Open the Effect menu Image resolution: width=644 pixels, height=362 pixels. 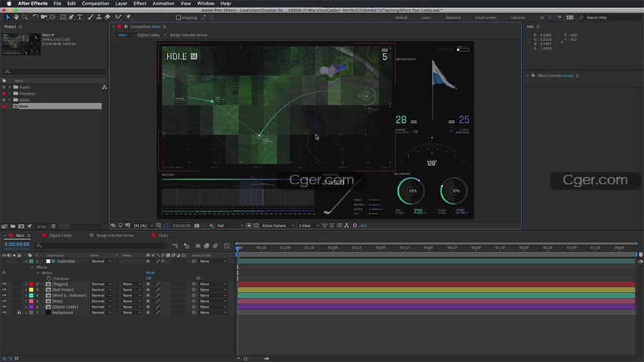(140, 3)
